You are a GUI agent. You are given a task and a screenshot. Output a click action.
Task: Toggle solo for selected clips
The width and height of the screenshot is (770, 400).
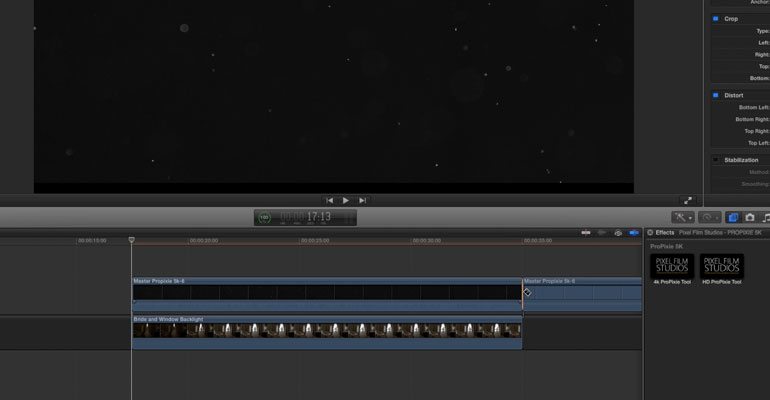pos(618,233)
